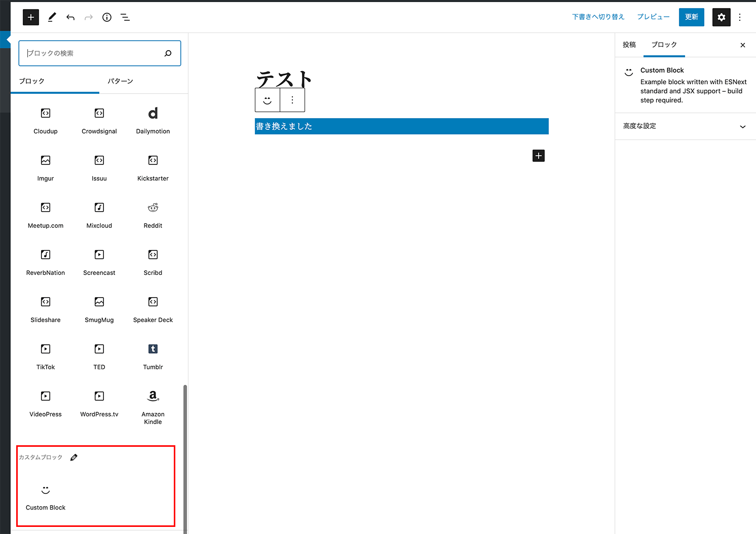
Task: Select the Custom Block with the smiley icon
Action: pos(45,497)
